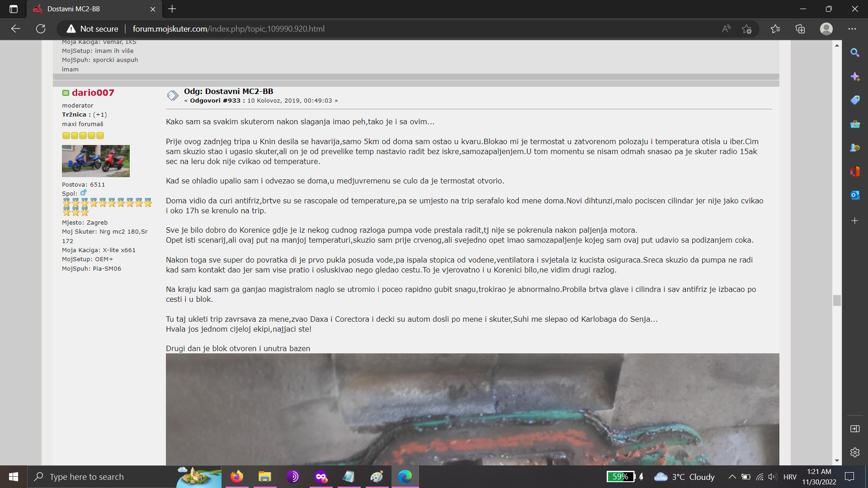The height and width of the screenshot is (488, 868).
Task: Open Microsoft Office in the sidebar
Action: pos(855,171)
